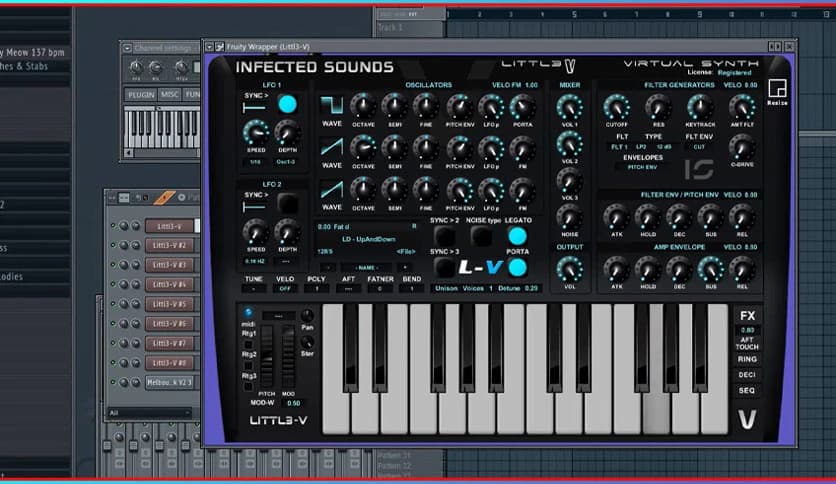The image size is (836, 484).
Task: Click the oscillator 3 sawtooth WAVE selector
Action: coord(332,189)
